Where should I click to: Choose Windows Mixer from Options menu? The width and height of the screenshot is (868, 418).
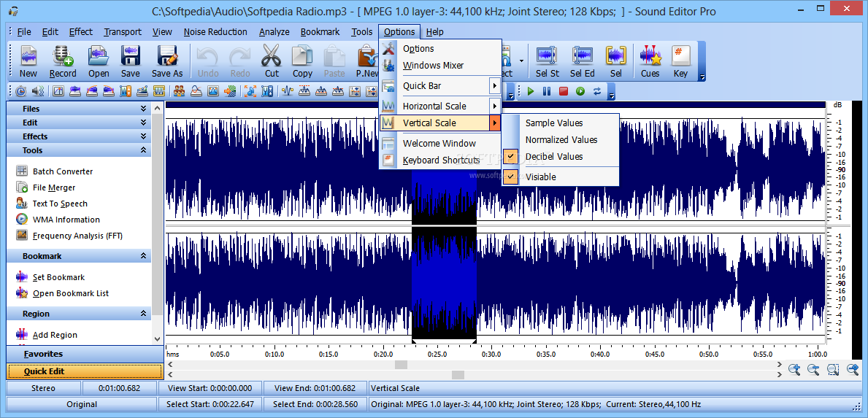(x=433, y=65)
